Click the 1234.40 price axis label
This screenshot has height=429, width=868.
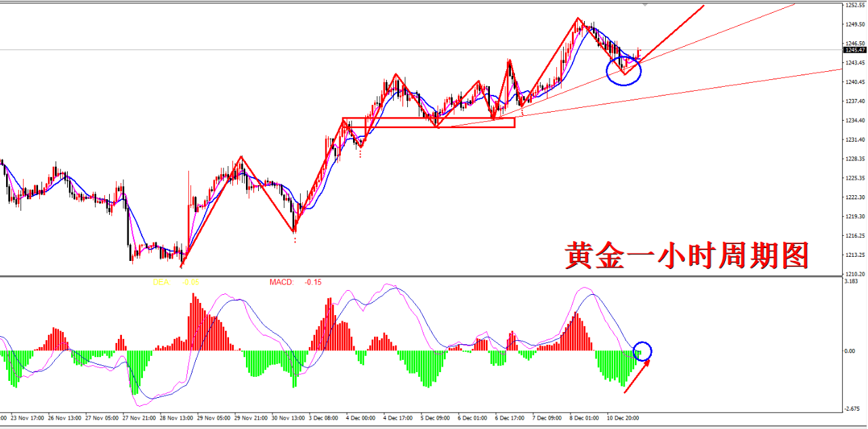point(855,121)
